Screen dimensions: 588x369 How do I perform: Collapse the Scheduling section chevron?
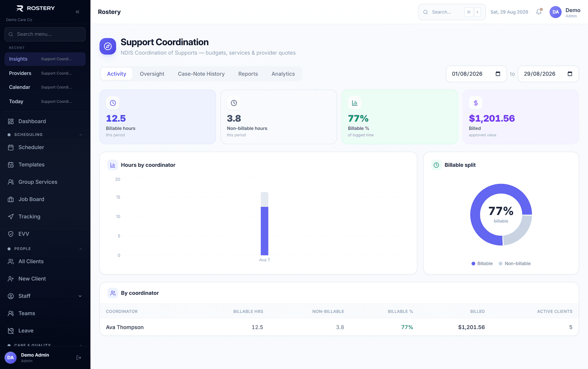(80, 135)
